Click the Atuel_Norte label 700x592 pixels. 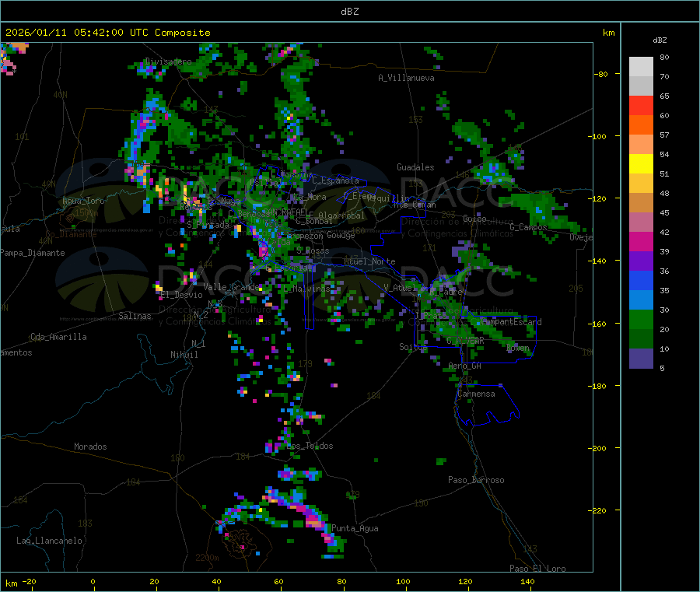click(369, 261)
